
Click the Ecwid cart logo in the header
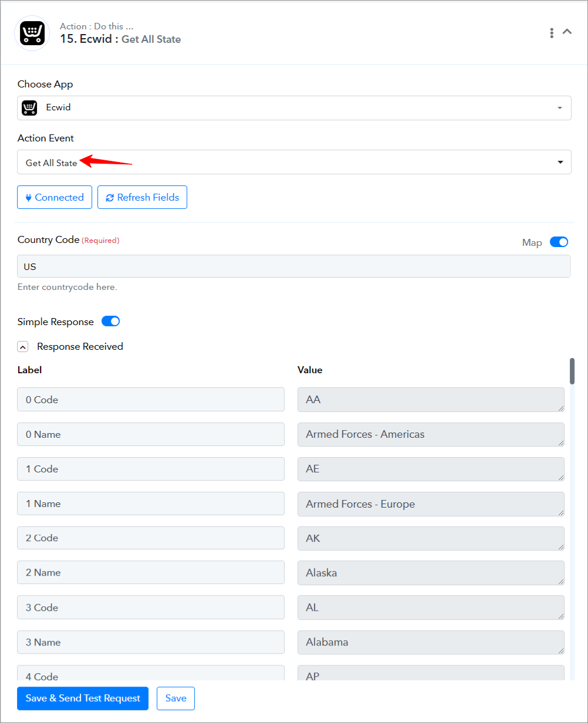[x=32, y=33]
